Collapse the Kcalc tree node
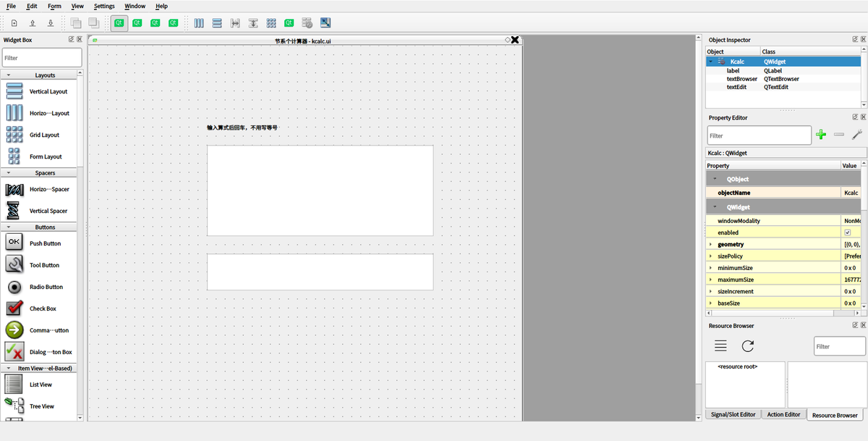The height and width of the screenshot is (441, 868). click(711, 62)
